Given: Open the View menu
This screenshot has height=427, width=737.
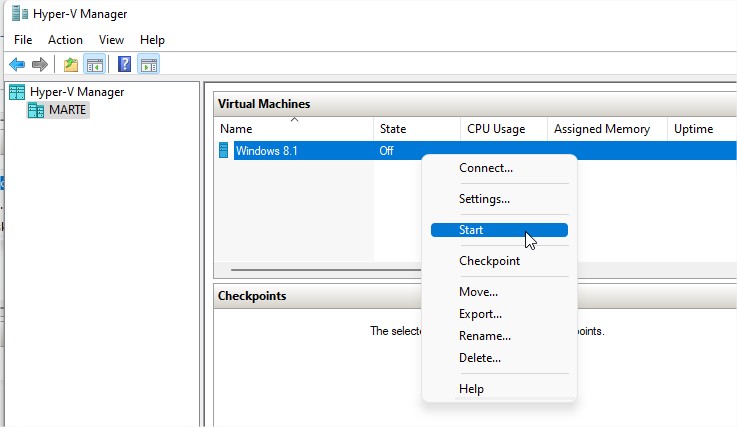Looking at the screenshot, I should coord(111,40).
